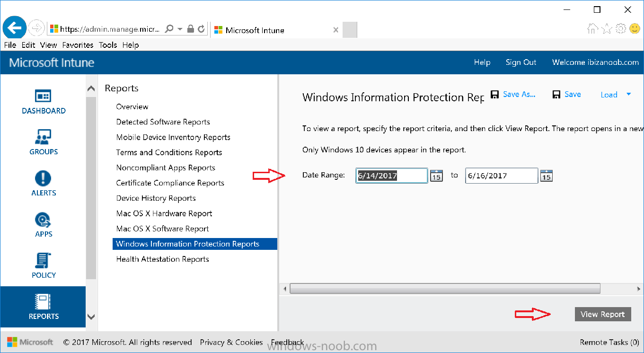Select Noncompliant Apps Reports
The height and width of the screenshot is (353, 644).
point(166,168)
